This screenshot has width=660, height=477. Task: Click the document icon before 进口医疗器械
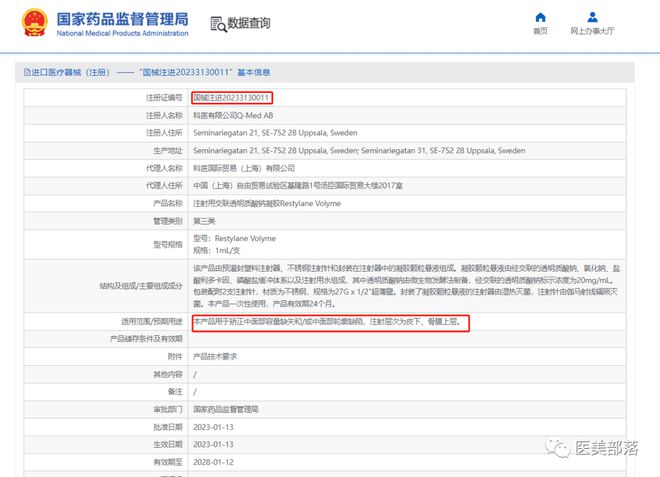27,72
